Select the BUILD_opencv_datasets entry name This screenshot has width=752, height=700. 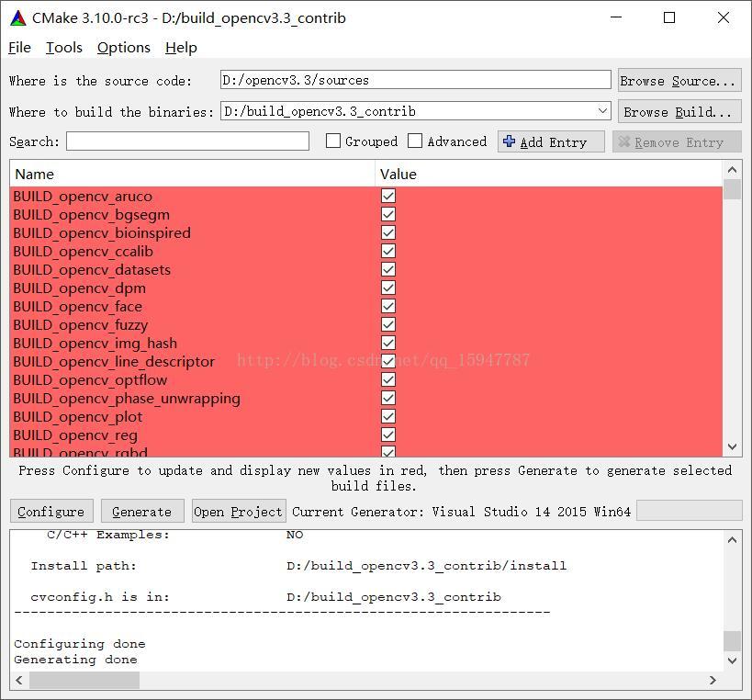pyautogui.click(x=92, y=270)
